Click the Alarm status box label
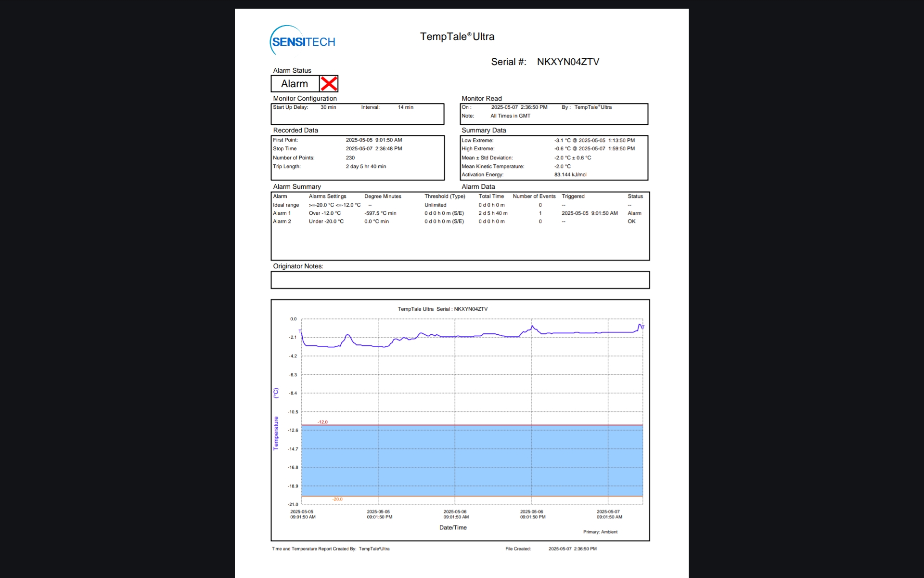Image resolution: width=924 pixels, height=578 pixels. point(295,84)
